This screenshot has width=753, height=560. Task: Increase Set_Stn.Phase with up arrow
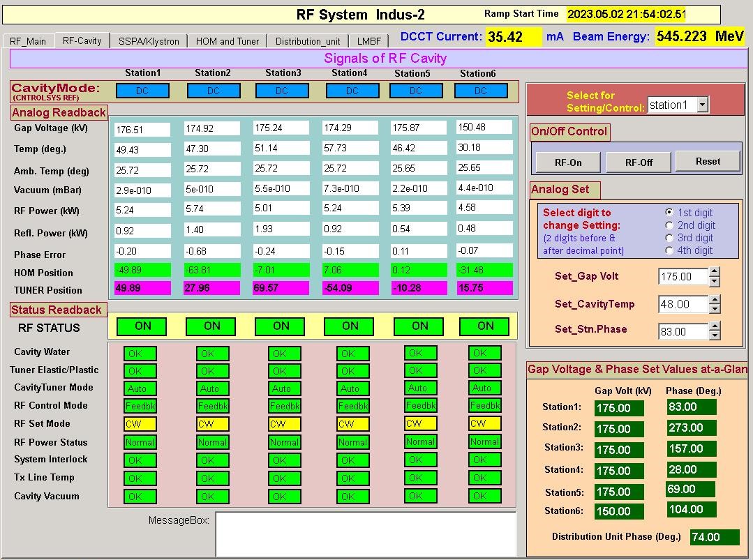pos(715,326)
